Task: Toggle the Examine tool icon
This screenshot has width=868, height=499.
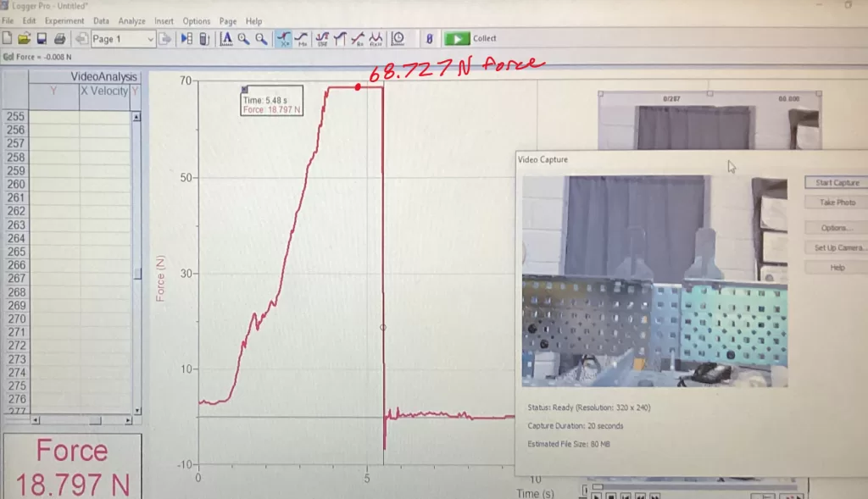Action: click(x=284, y=39)
